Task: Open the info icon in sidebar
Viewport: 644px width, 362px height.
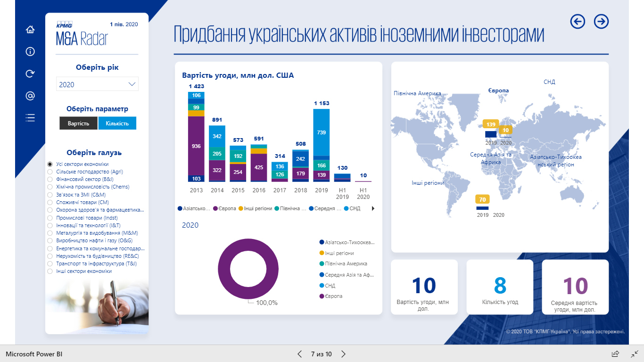Action: [30, 52]
